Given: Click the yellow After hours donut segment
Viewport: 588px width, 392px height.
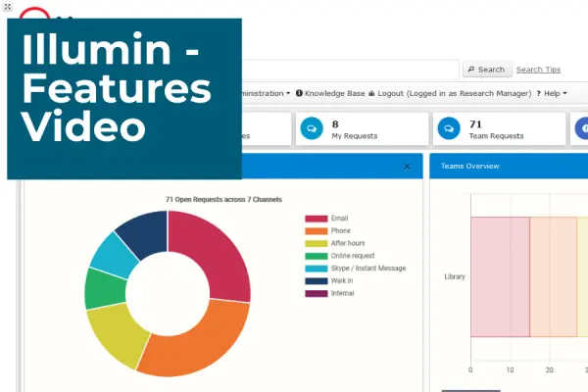Looking at the screenshot, I should [117, 334].
